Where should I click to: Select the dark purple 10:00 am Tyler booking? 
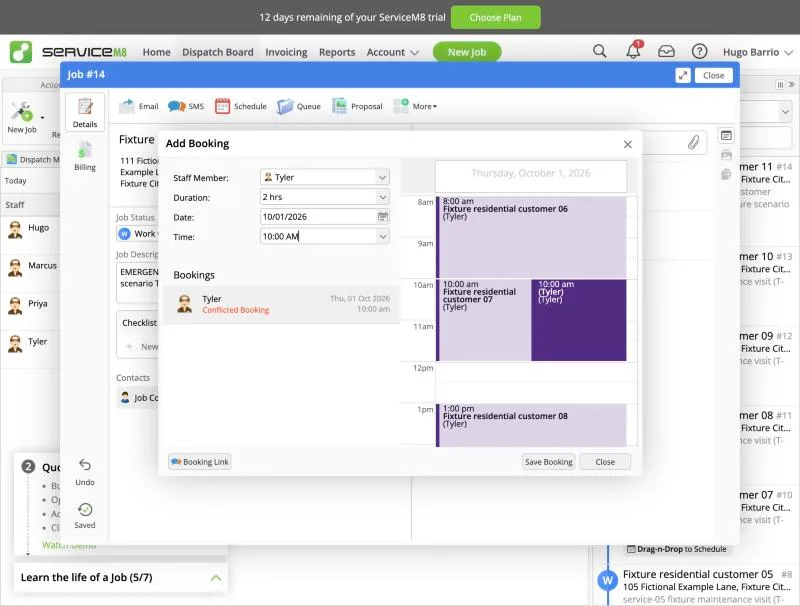pos(579,320)
